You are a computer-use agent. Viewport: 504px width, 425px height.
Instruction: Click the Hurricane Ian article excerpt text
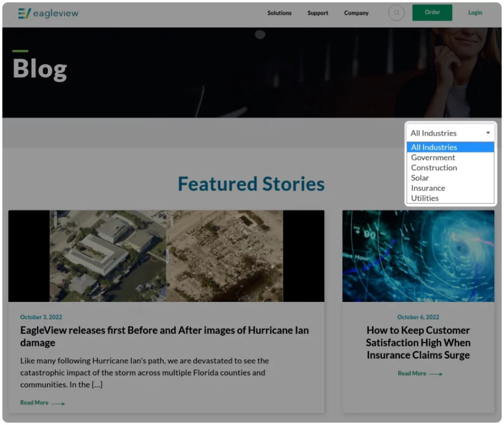(145, 373)
